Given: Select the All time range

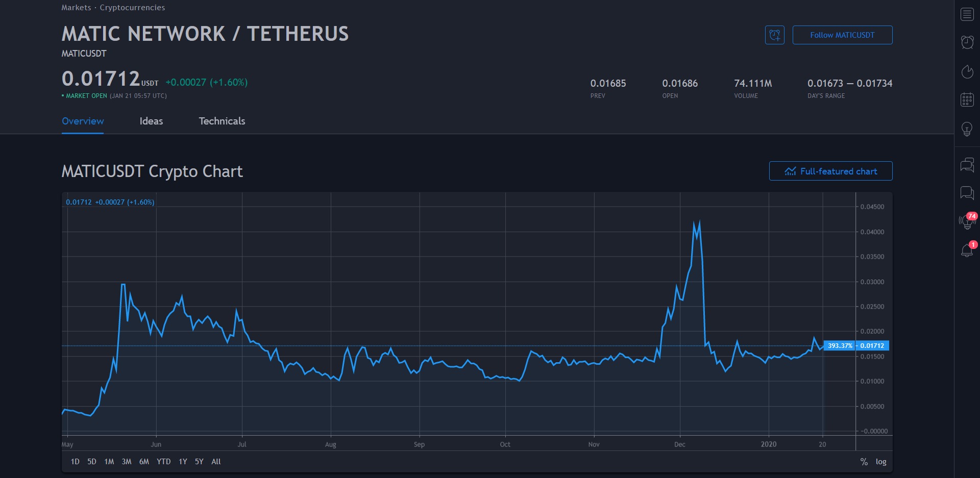Looking at the screenshot, I should [x=216, y=462].
